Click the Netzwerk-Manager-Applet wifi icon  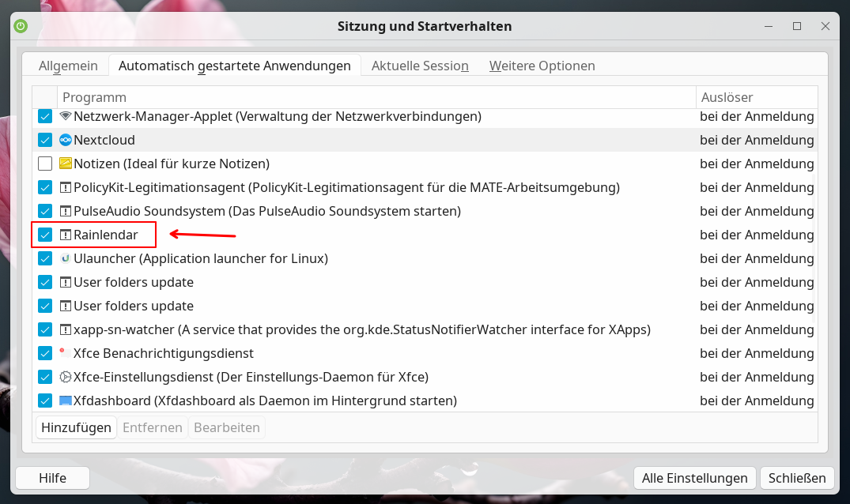click(x=66, y=117)
